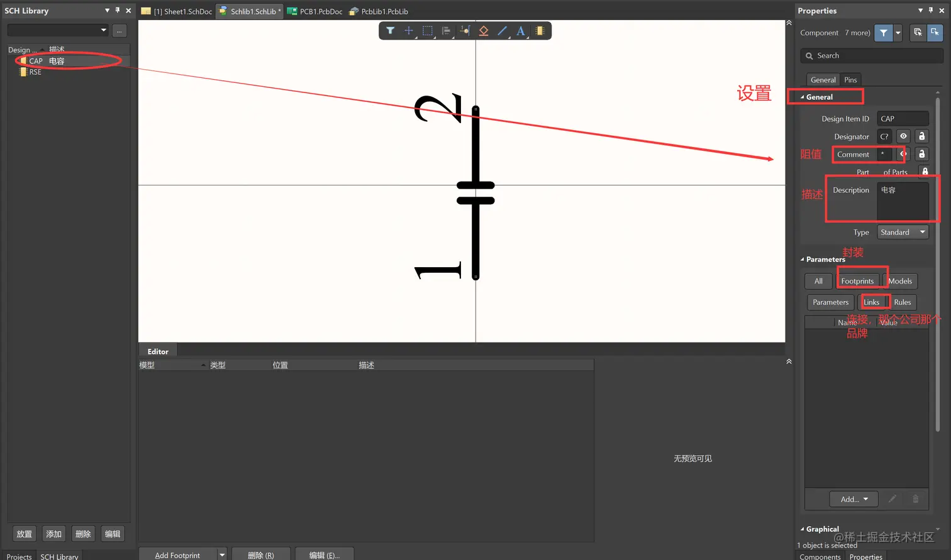Click the 删除 (R) button

point(261,555)
